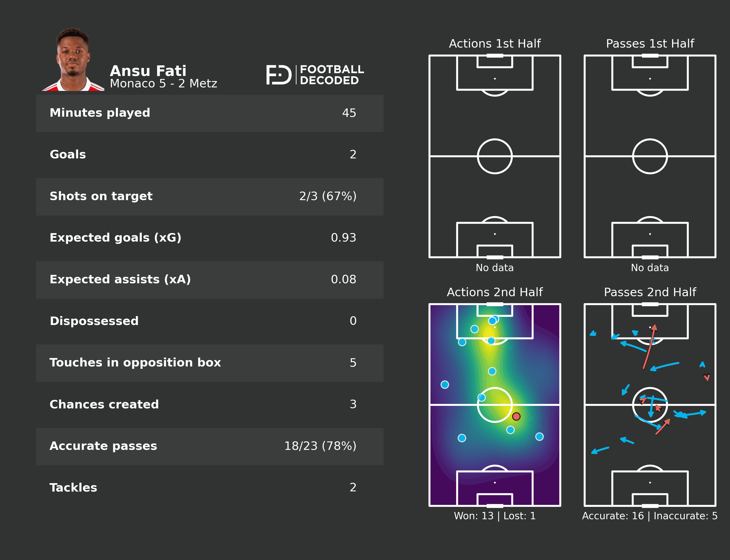Click the center circle of the Passes 1st Half pitch
This screenshot has height=560, width=730.
tap(650, 156)
